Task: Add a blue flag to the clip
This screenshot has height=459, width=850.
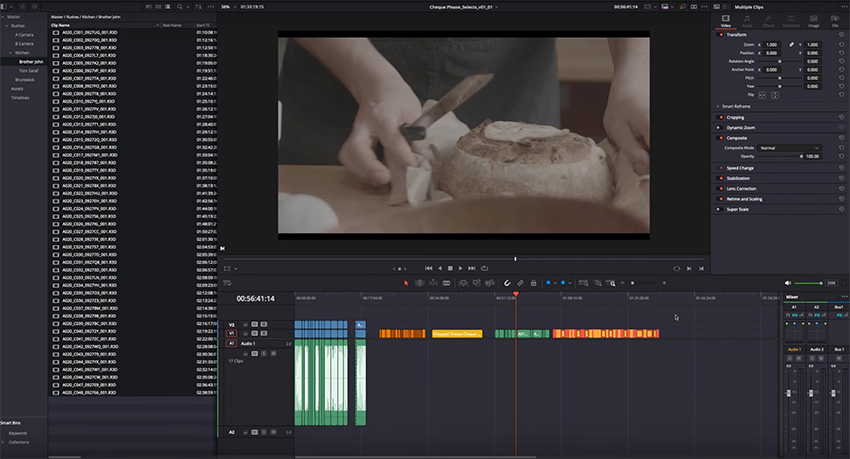Action: pyautogui.click(x=549, y=283)
